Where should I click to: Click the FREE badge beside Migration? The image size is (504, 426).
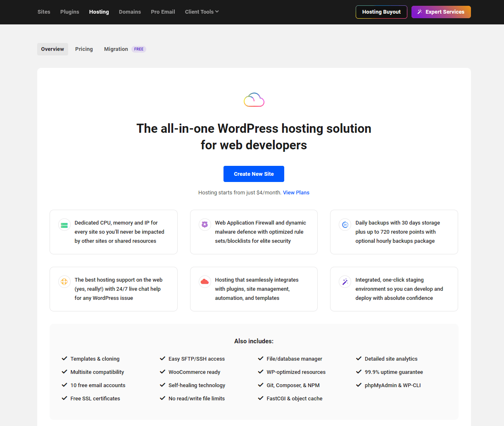139,49
